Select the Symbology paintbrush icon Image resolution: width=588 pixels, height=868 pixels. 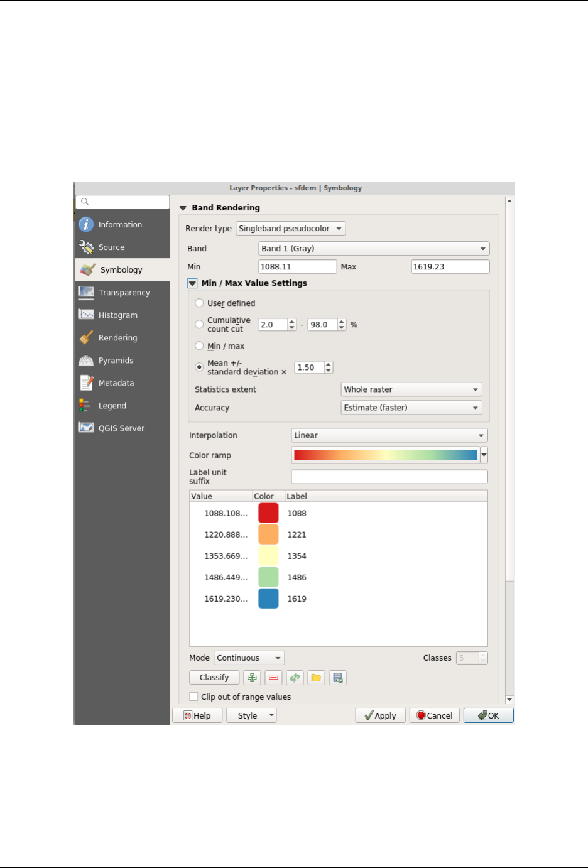pos(88,269)
